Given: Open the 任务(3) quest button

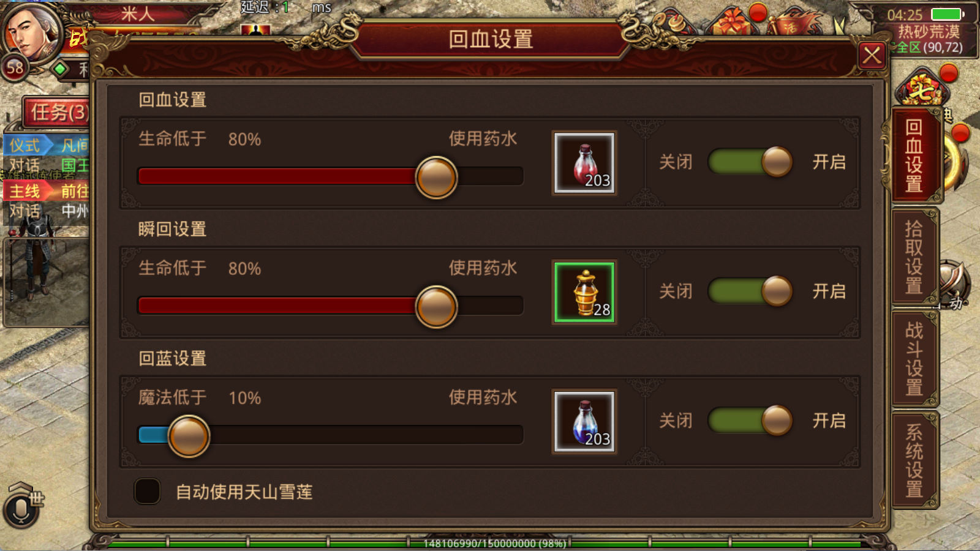Looking at the screenshot, I should pyautogui.click(x=58, y=112).
